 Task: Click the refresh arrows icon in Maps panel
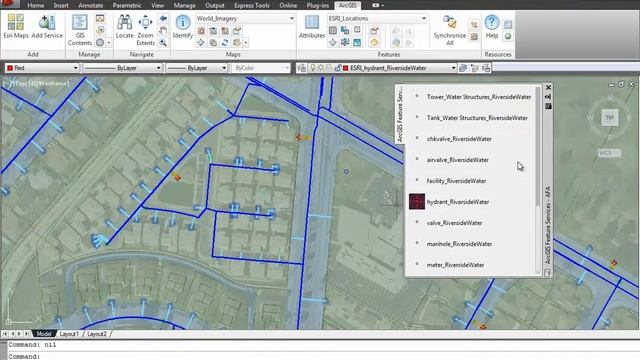click(x=225, y=42)
